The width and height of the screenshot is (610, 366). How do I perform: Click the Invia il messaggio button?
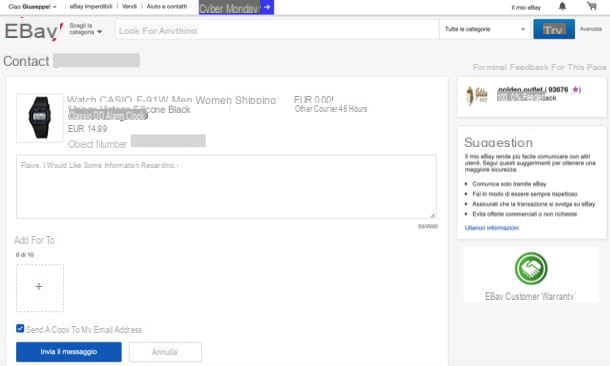point(69,352)
